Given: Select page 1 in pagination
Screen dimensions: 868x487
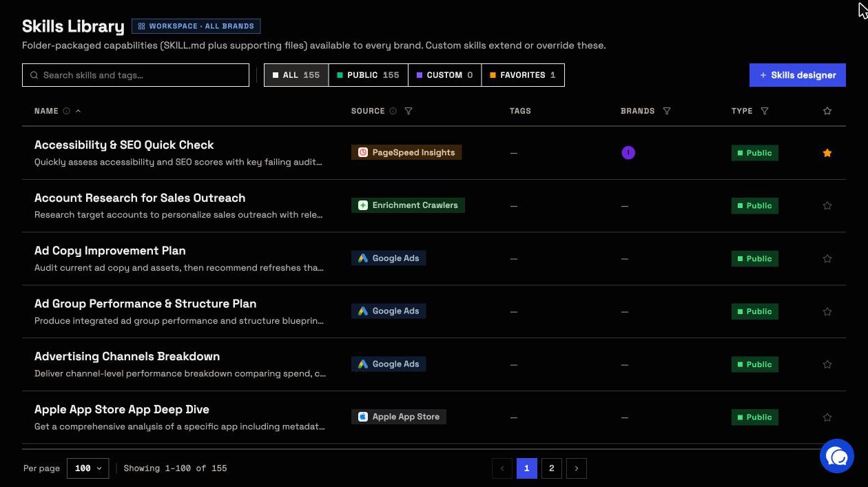Looking at the screenshot, I should (x=526, y=468).
